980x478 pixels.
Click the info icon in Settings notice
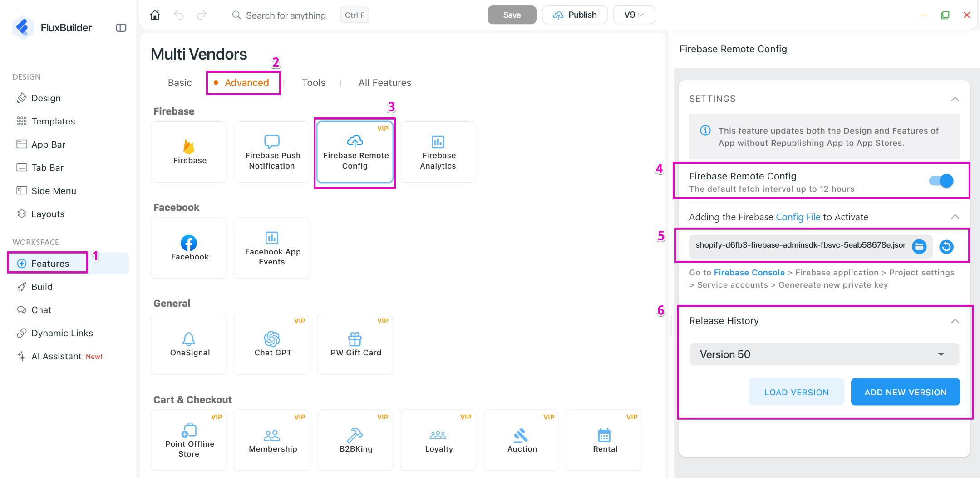[x=705, y=131]
